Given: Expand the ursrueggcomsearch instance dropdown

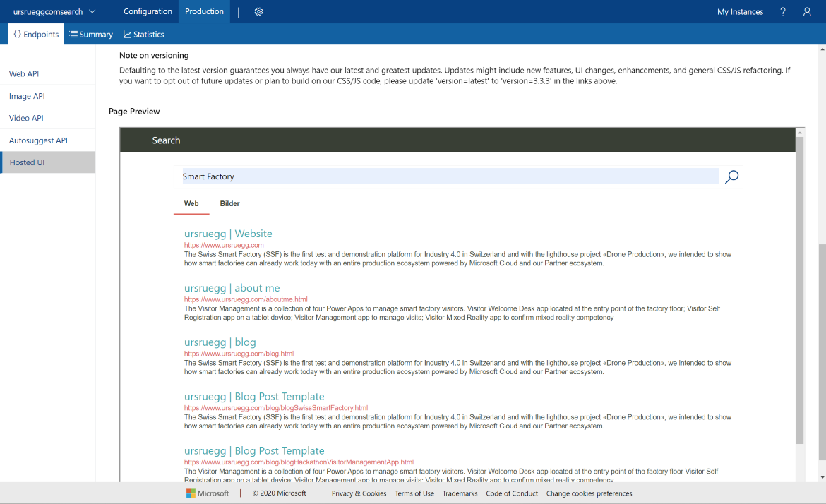Looking at the screenshot, I should [x=54, y=11].
